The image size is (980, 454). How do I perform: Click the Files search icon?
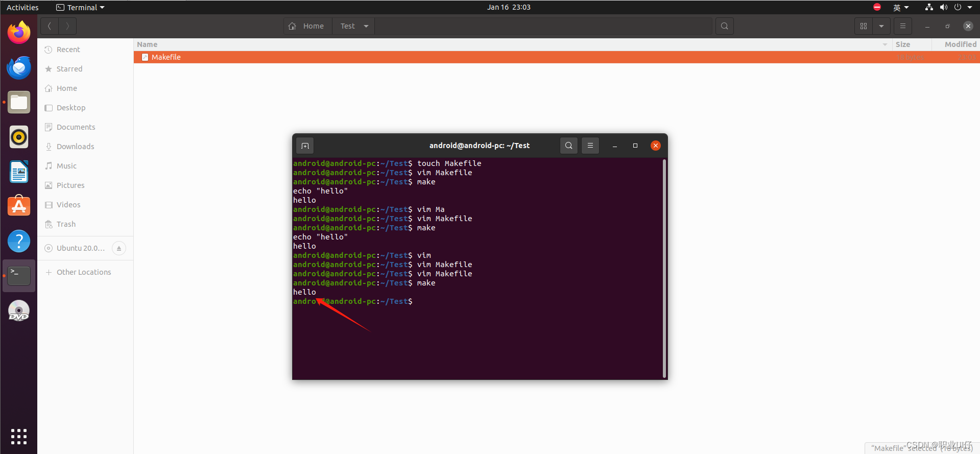pyautogui.click(x=725, y=26)
